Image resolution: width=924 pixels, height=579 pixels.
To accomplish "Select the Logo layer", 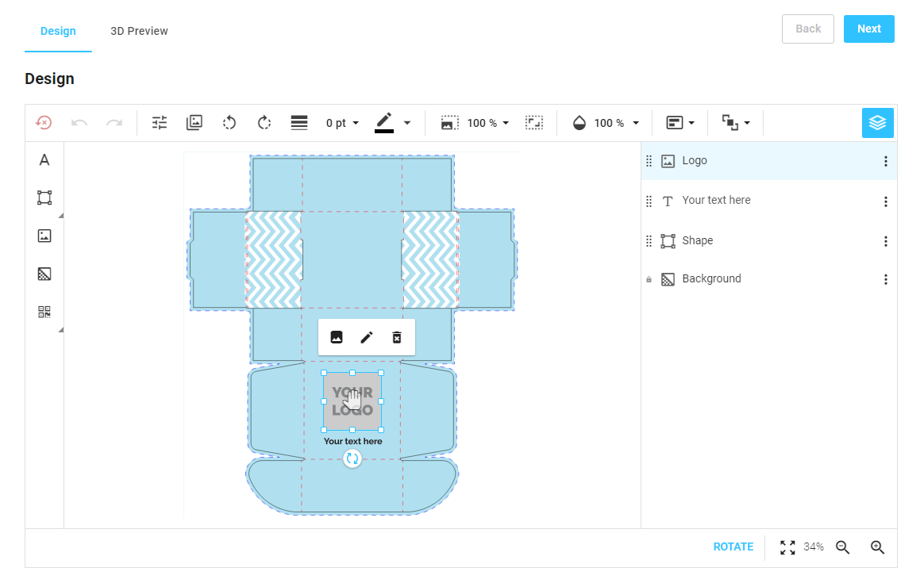I will click(769, 161).
